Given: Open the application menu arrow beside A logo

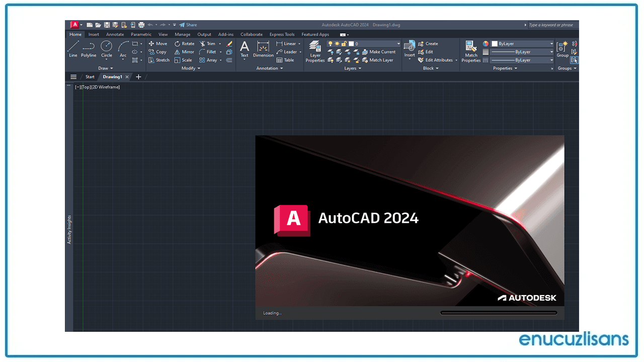Looking at the screenshot, I should coord(82,25).
